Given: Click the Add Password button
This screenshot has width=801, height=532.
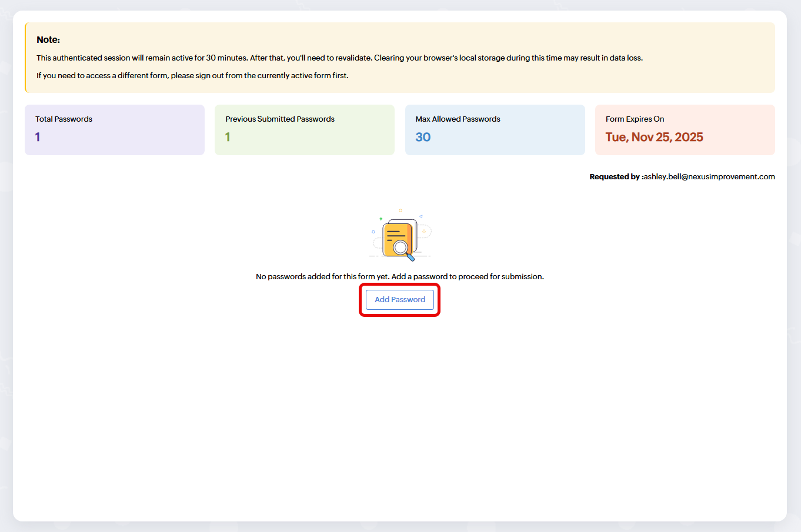Looking at the screenshot, I should coord(400,300).
